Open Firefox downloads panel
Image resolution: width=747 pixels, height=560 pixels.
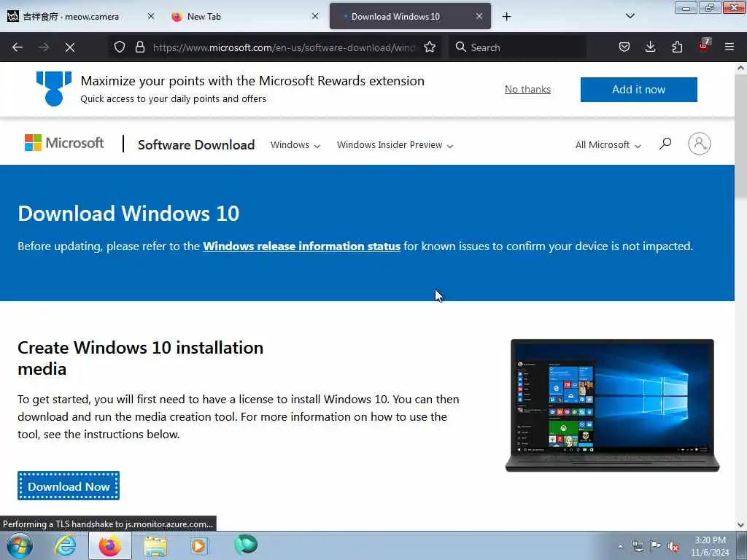point(650,47)
